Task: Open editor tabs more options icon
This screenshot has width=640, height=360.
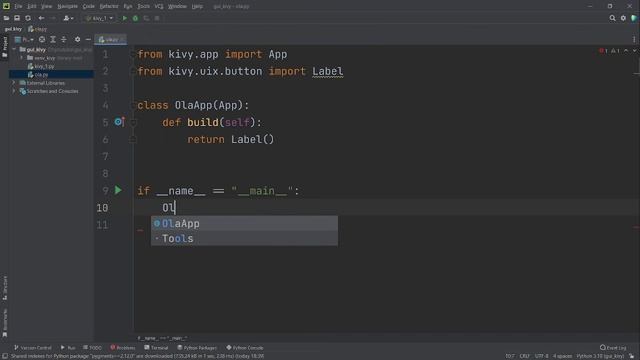Action: 634,40
